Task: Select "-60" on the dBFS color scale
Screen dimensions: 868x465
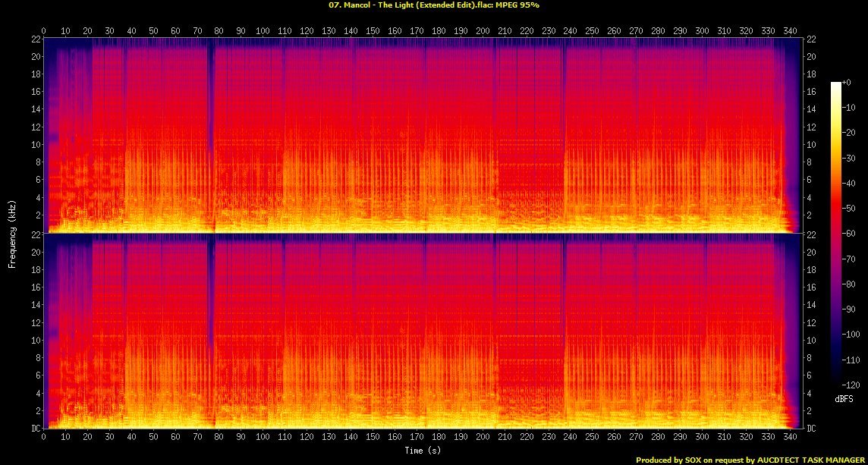Action: click(848, 234)
